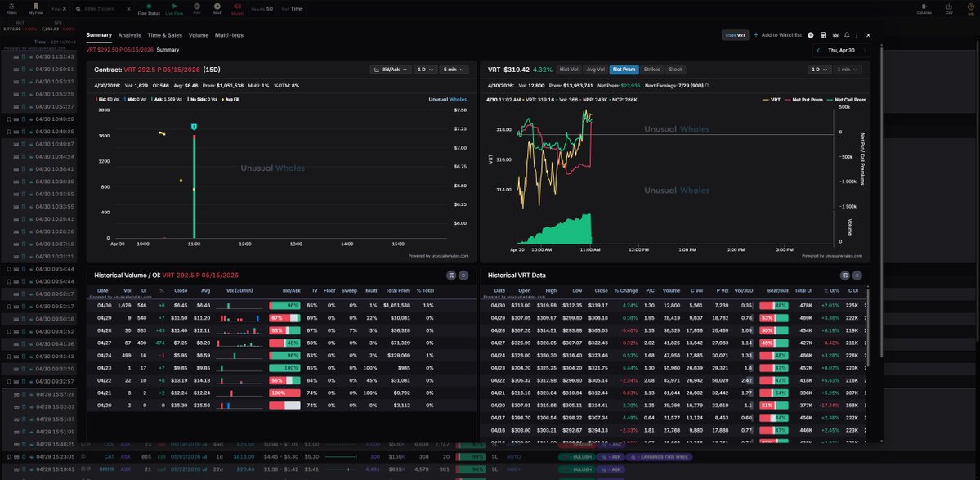Click the VRT $292.50 P 05/15/2026 breadcrumb
Screen dimensions: 980x480
pos(119,50)
